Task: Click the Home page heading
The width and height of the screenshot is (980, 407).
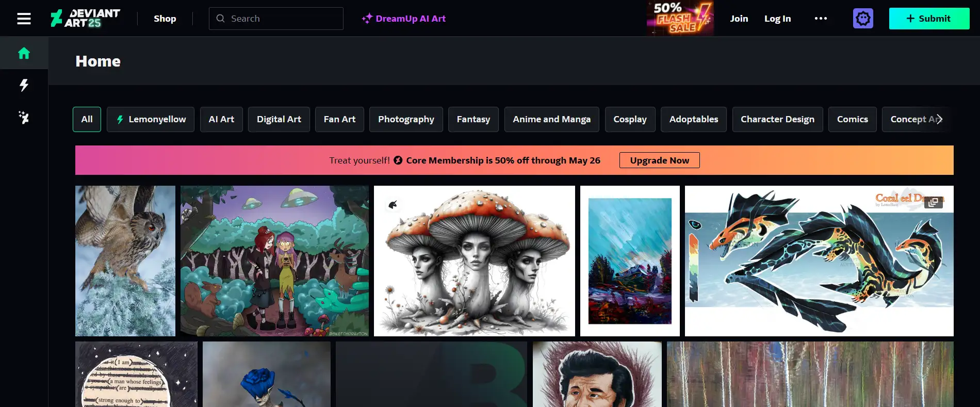Action: 98,61
